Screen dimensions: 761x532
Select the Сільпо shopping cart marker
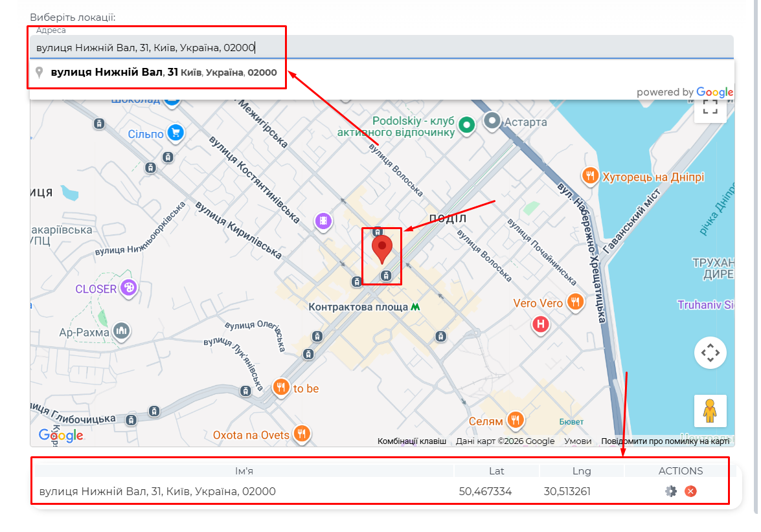pyautogui.click(x=175, y=133)
